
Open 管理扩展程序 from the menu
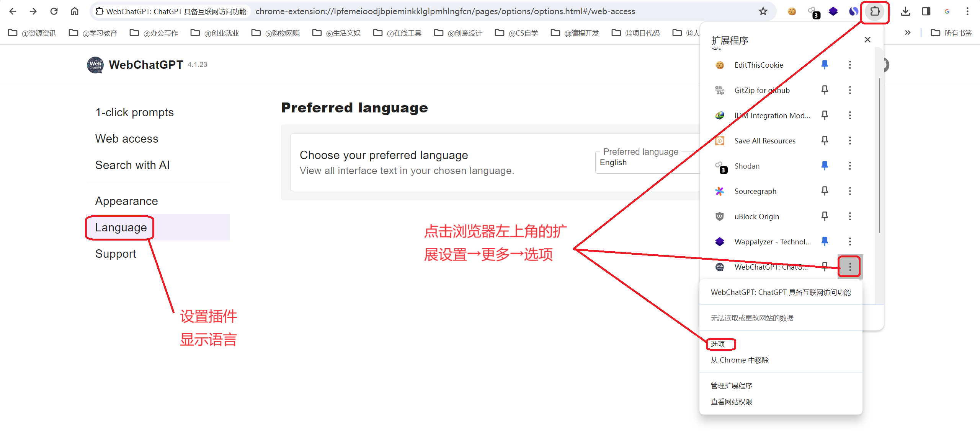click(x=732, y=385)
